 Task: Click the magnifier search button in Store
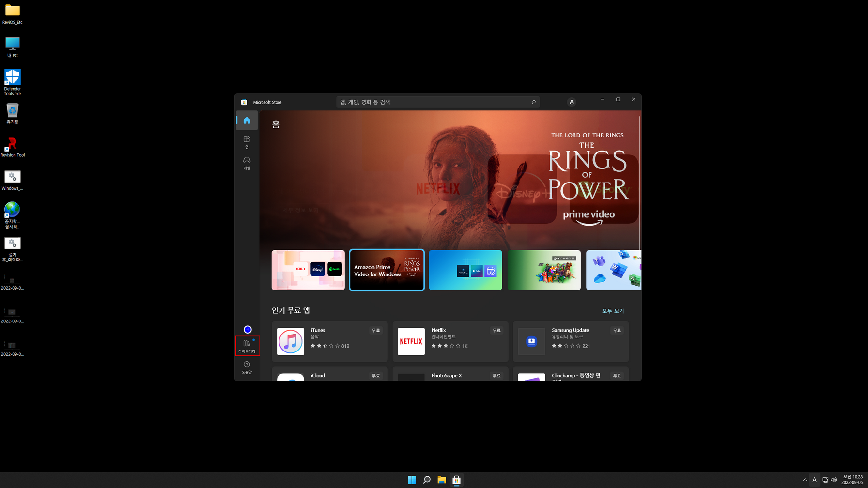(533, 102)
